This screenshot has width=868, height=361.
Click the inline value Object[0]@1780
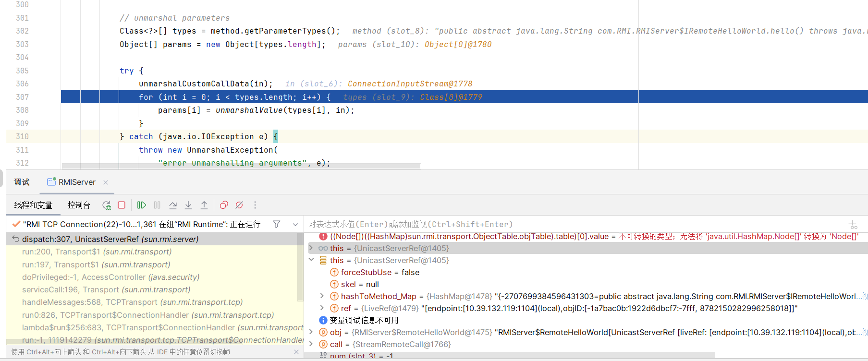pos(458,44)
